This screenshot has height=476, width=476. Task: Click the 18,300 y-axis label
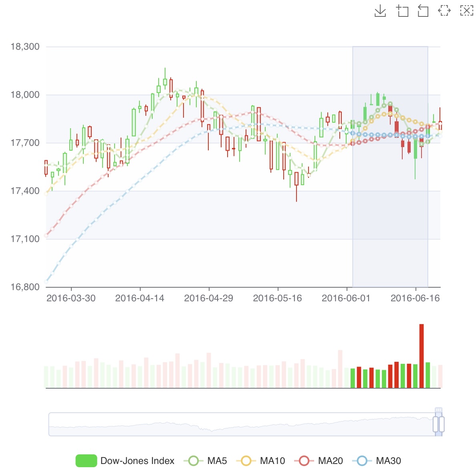tap(25, 47)
